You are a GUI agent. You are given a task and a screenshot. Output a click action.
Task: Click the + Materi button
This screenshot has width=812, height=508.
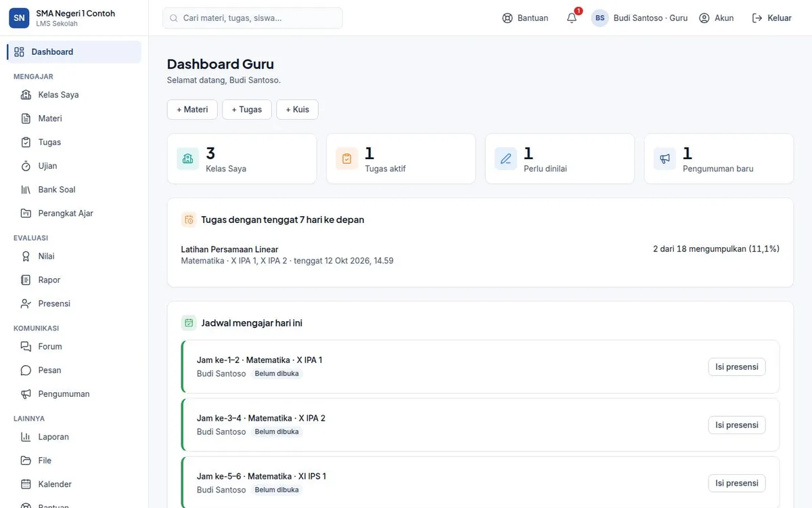click(192, 110)
